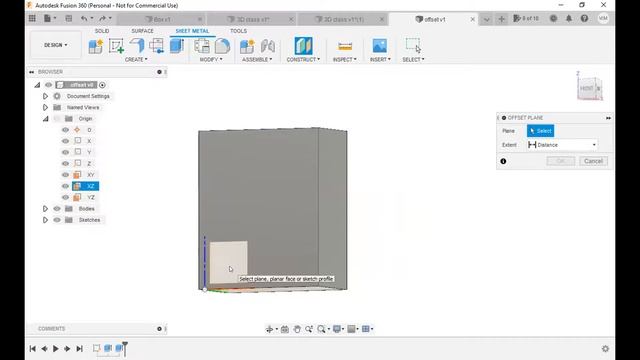The width and height of the screenshot is (640, 360).
Task: Click the Zoom icon in navigation bar
Action: tap(309, 329)
